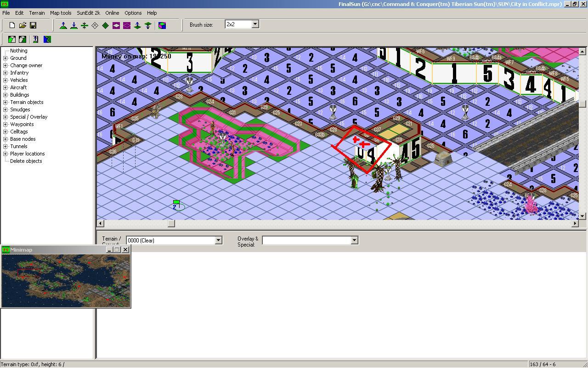Select the Lower ground tool
The width and height of the screenshot is (588, 368).
[74, 25]
